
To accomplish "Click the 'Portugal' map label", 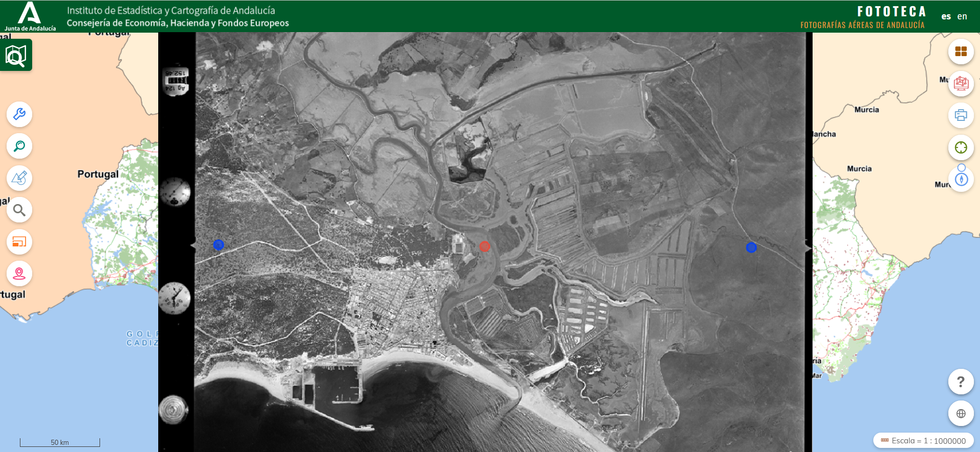I will 98,174.
